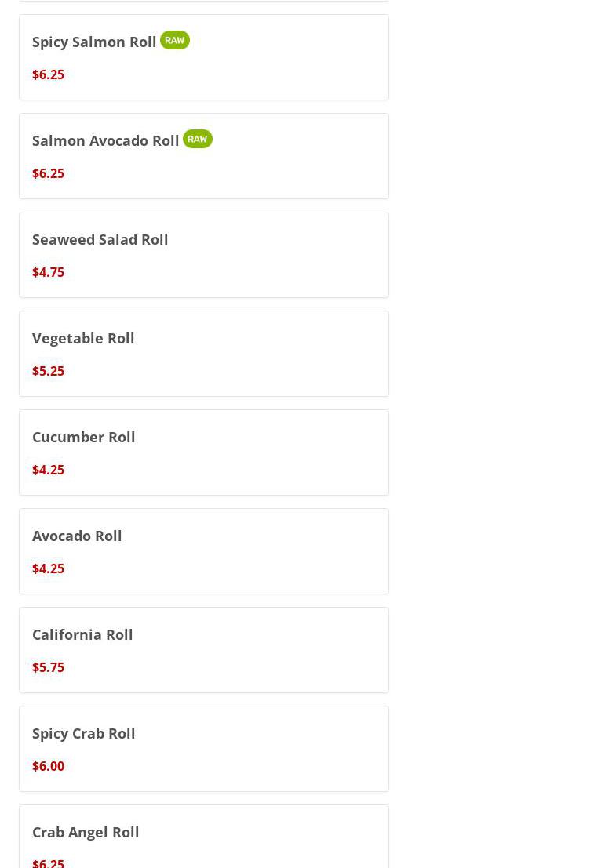
Task: Select the Spicy Crab Roll title
Action: tap(84, 733)
